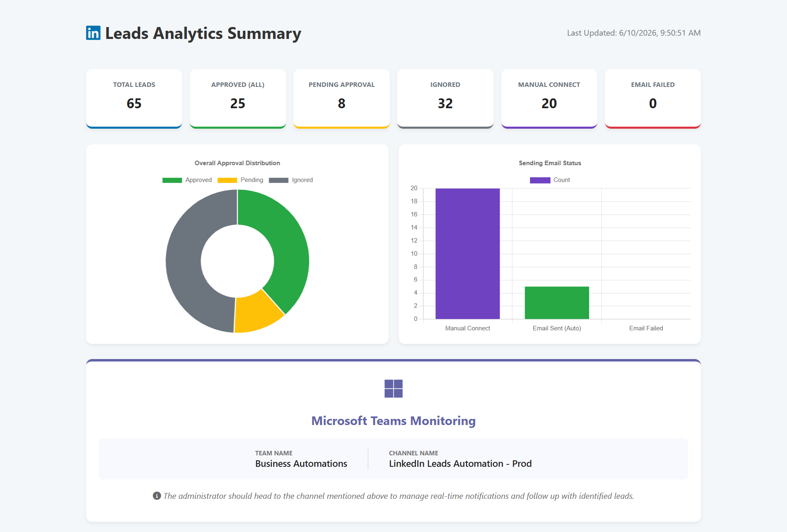This screenshot has height=532, width=787.
Task: Select the Ignored card showing 32
Action: (x=445, y=99)
